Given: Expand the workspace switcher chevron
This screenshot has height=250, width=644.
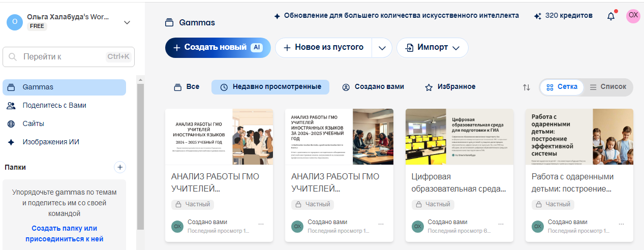Looking at the screenshot, I should click(127, 22).
